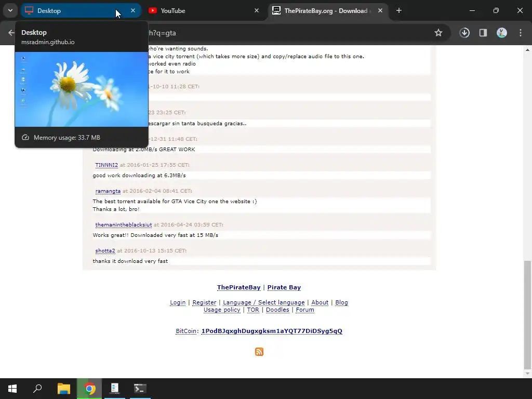Open the terminal taskbar icon
This screenshot has height=399, width=532.
pos(140,389)
